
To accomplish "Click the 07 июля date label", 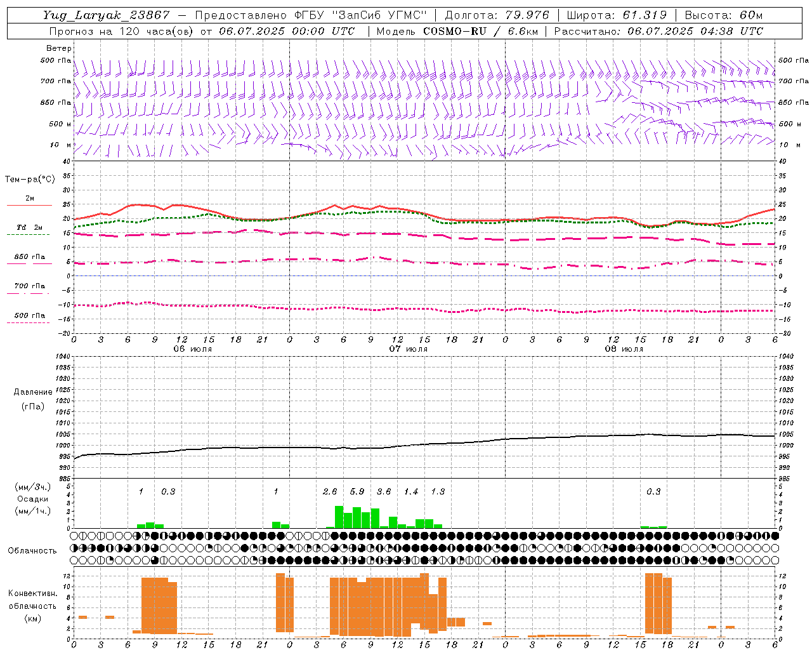I will click(x=409, y=349).
